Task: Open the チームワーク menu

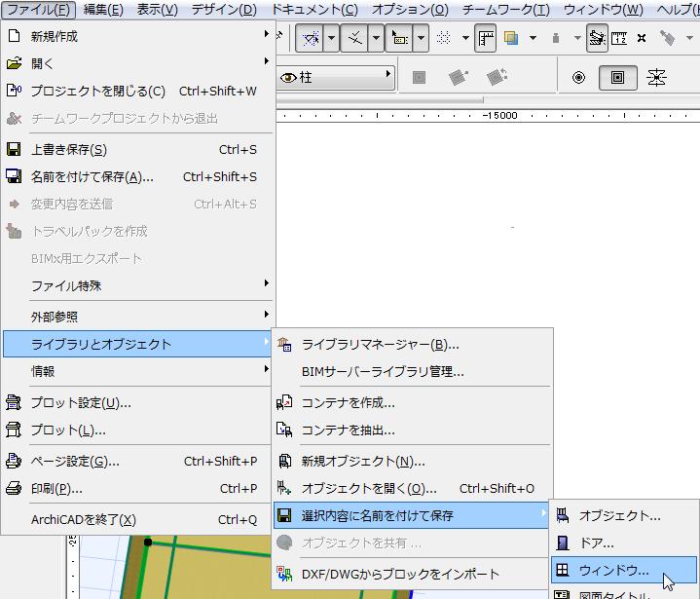Action: point(506,10)
